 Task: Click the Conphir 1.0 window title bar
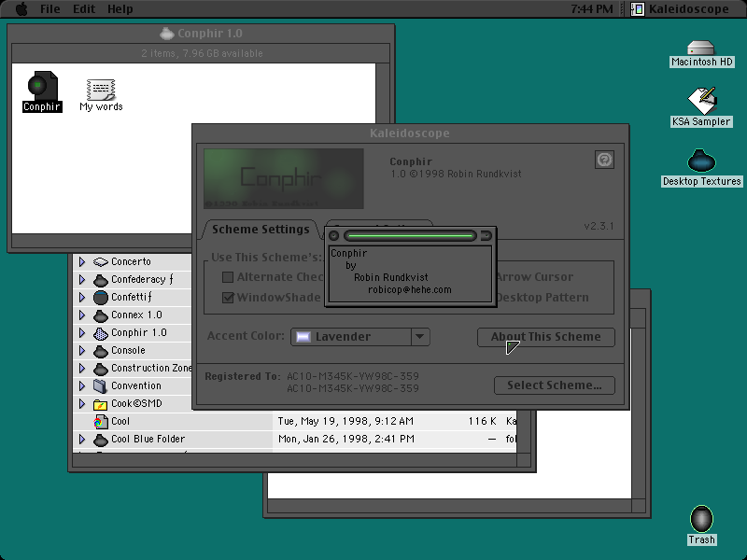201,34
